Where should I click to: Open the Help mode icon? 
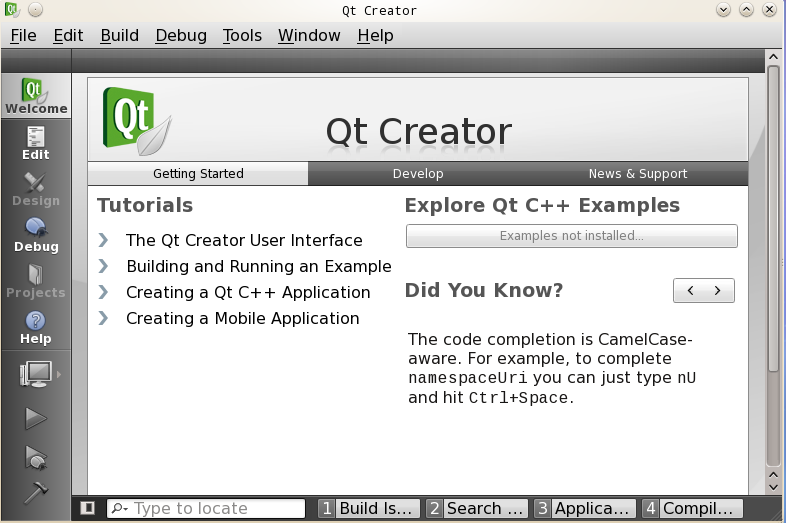tap(36, 327)
